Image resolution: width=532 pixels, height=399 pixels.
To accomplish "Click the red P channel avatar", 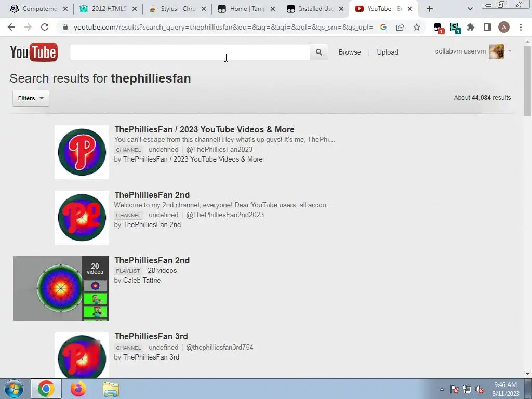I will [82, 152].
